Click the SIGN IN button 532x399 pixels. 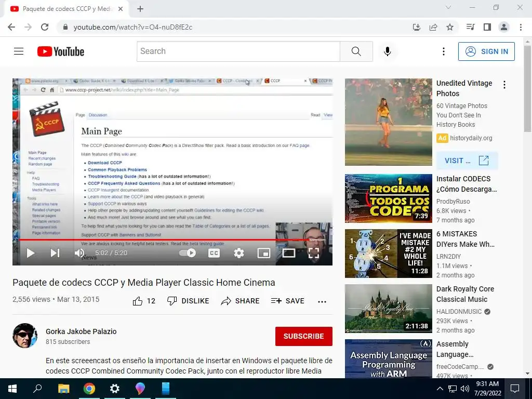click(486, 51)
